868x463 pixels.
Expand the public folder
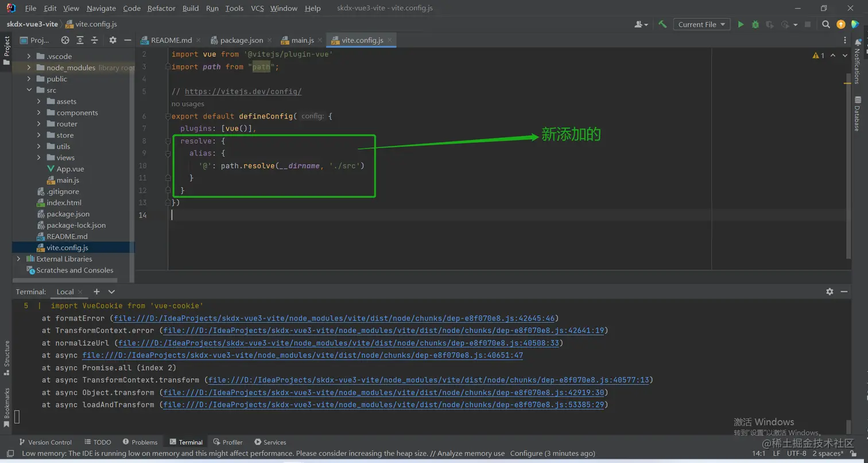tap(29, 79)
